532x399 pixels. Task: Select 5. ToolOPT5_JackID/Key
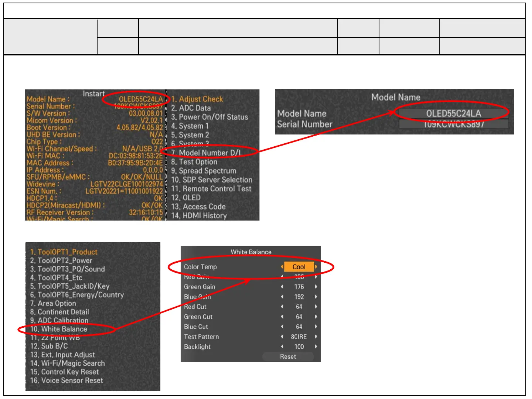70,286
